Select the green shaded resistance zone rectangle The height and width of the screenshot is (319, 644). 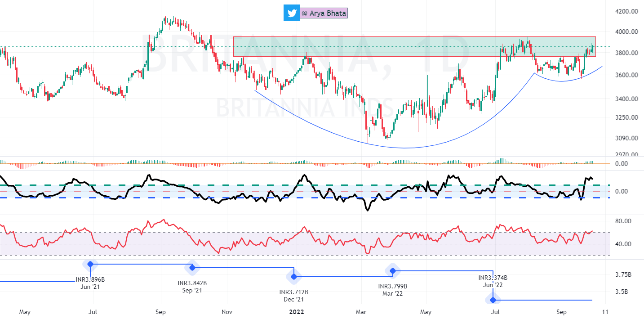click(414, 46)
